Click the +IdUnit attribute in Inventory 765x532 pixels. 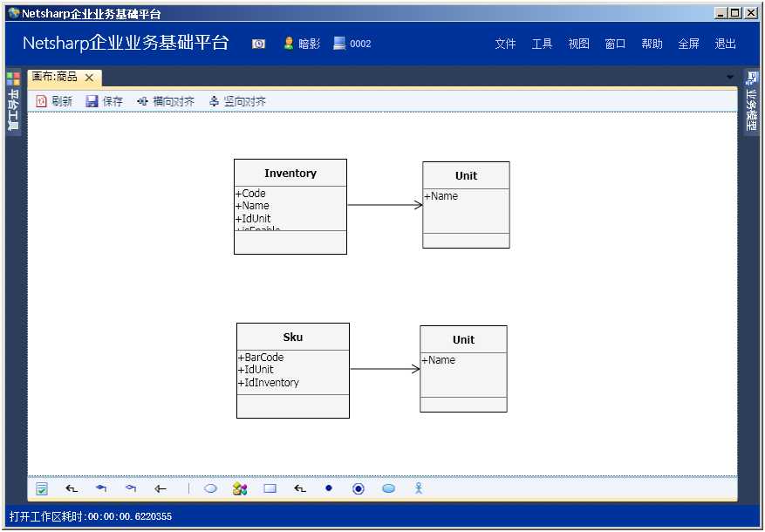pos(253,218)
